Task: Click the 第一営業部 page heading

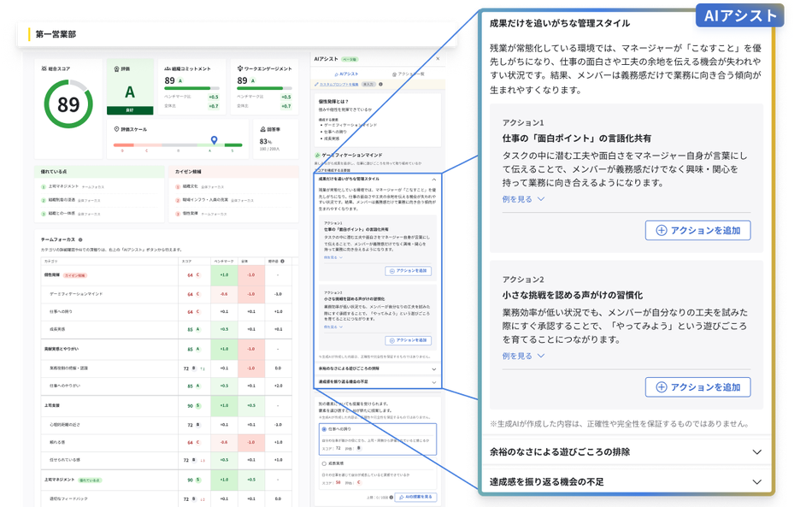Action: click(x=56, y=34)
